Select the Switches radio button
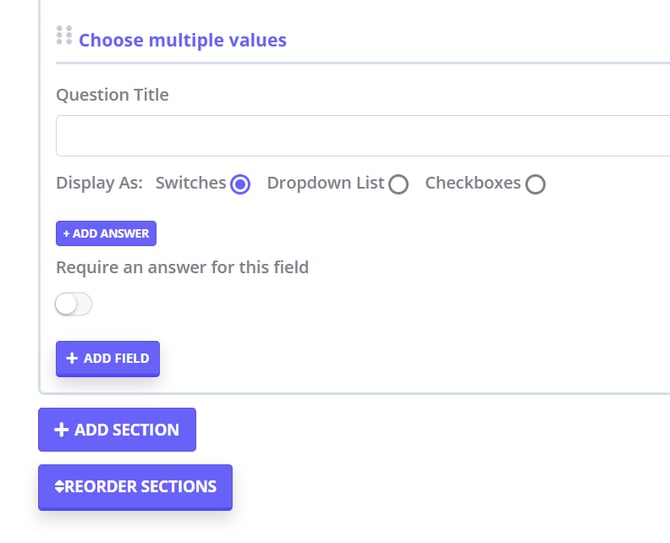Screen dimensions: 670x543 pyautogui.click(x=240, y=184)
